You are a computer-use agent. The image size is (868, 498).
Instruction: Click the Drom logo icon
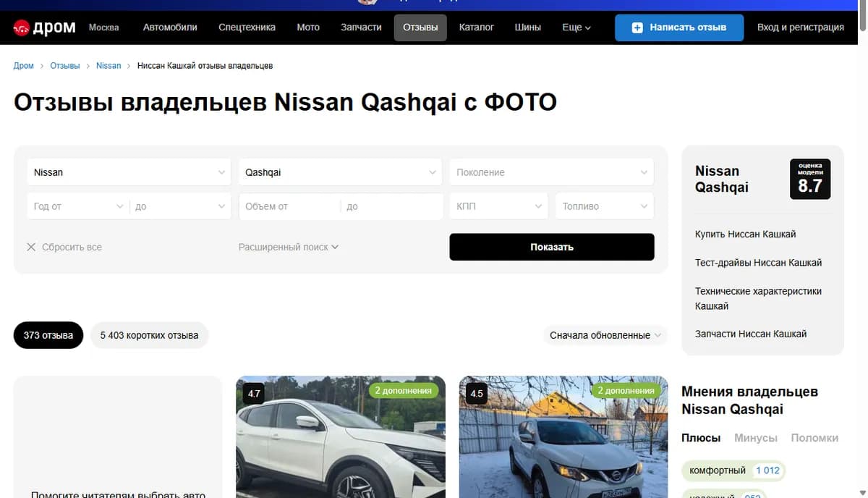tap(21, 28)
